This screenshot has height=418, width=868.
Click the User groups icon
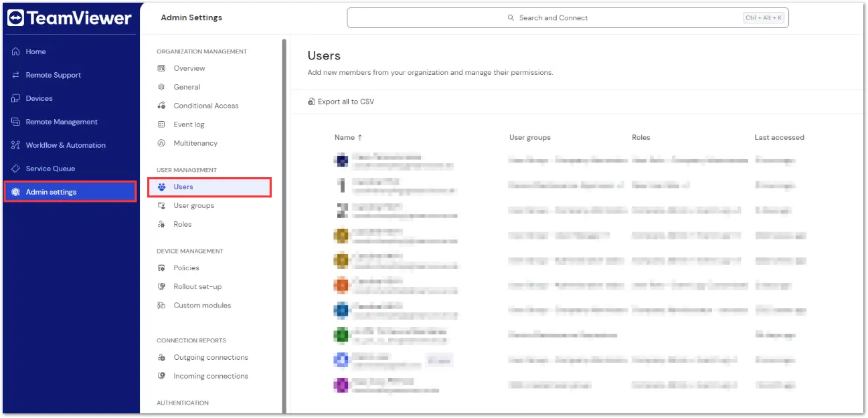(x=161, y=205)
